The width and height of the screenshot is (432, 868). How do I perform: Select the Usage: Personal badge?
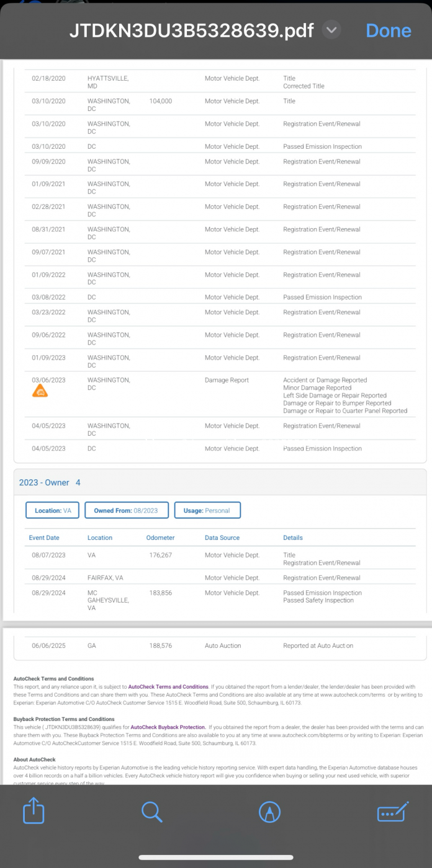[x=207, y=510]
